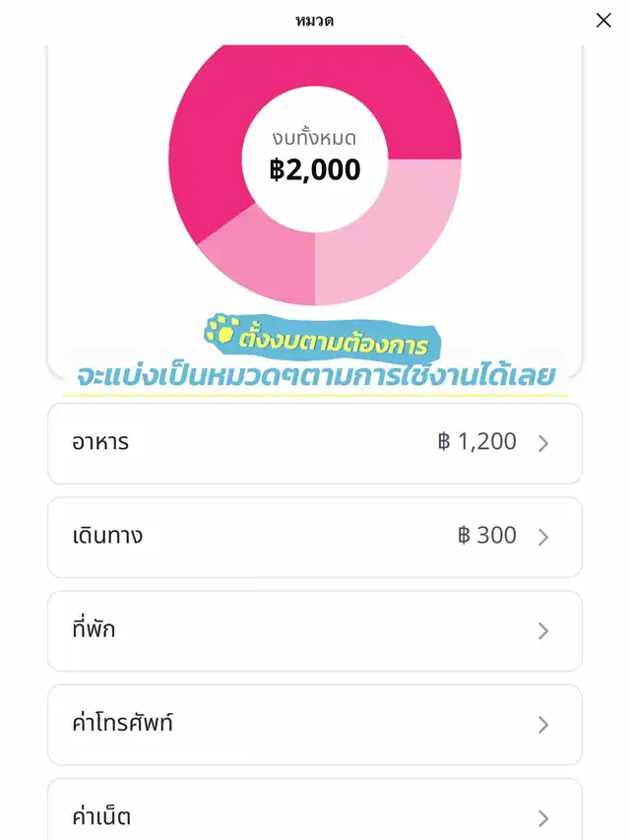Select the ฿ 1,200 food amount
630x840 pixels.
(476, 442)
